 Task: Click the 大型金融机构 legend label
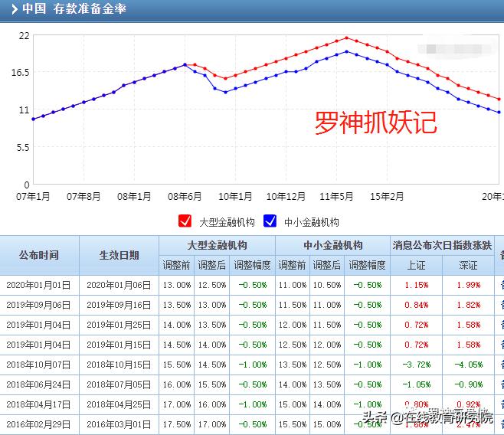click(x=227, y=222)
